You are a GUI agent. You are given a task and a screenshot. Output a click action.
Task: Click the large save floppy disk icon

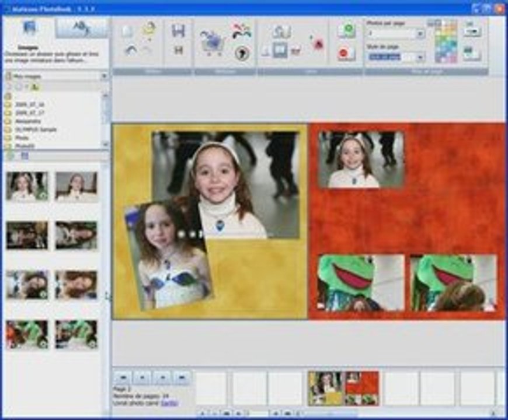pyautogui.click(x=178, y=31)
